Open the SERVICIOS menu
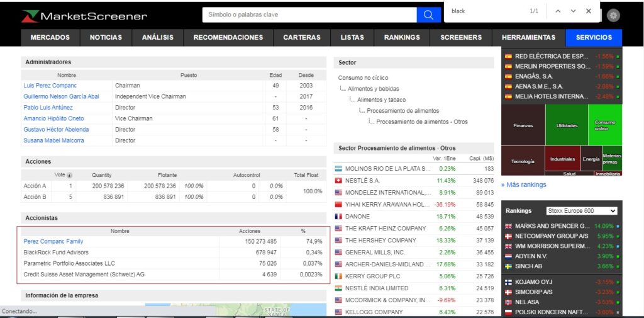The width and height of the screenshot is (644, 318). 593,38
